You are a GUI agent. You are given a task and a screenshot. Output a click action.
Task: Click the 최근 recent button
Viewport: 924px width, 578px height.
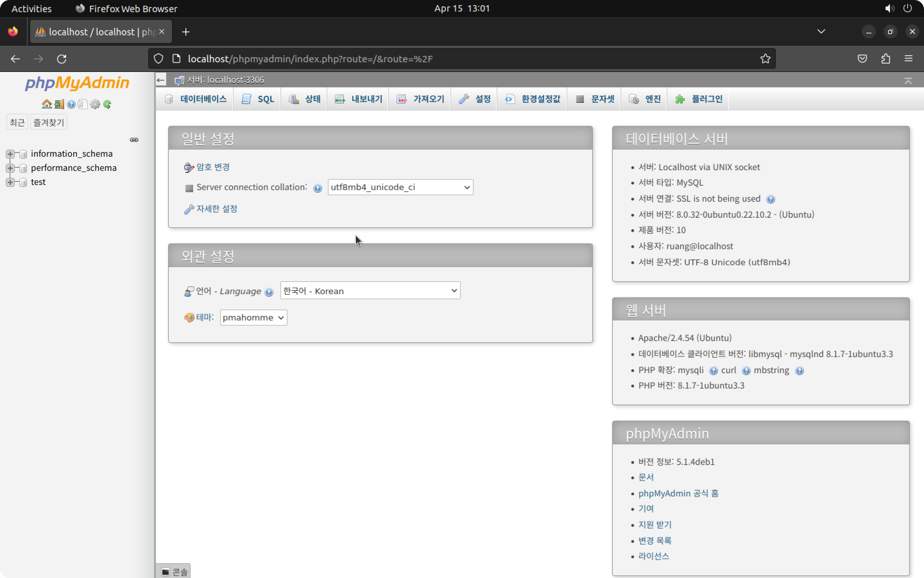[17, 122]
